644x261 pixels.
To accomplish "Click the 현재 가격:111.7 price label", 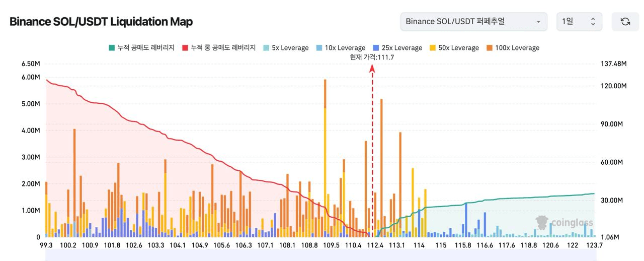I will (372, 57).
